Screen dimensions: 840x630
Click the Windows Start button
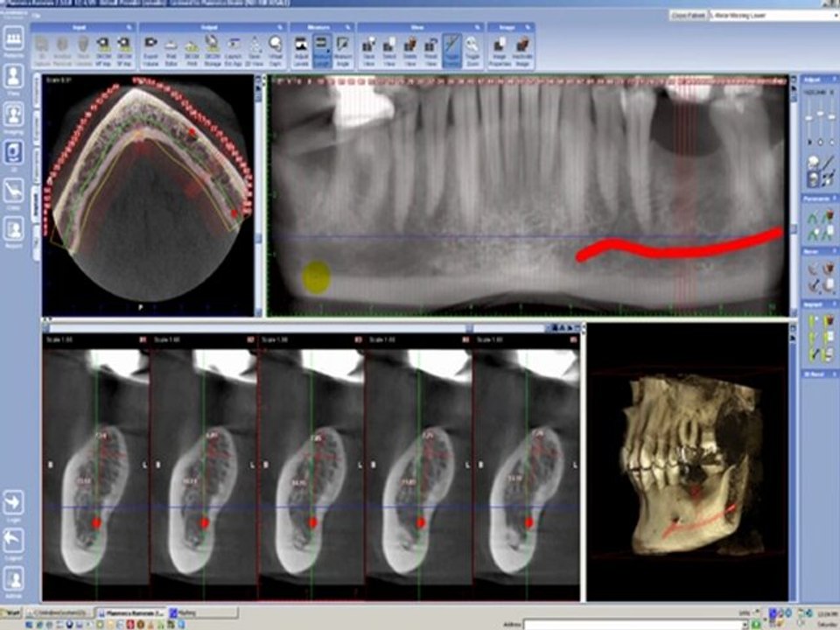[x=11, y=612]
